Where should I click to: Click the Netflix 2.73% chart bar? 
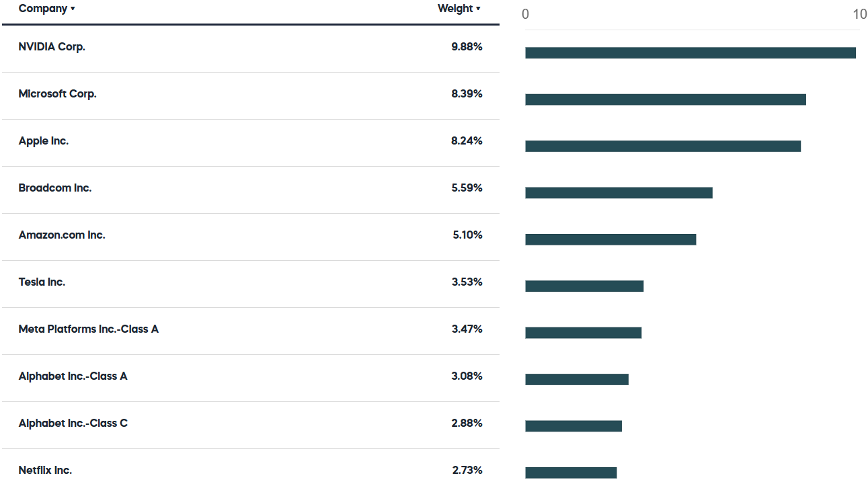point(571,473)
